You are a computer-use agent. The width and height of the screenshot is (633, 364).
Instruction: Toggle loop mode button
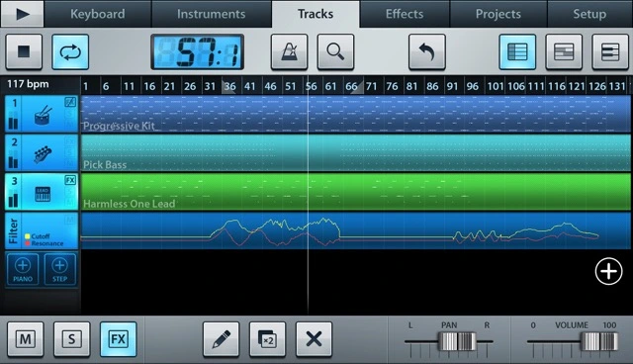click(x=70, y=51)
